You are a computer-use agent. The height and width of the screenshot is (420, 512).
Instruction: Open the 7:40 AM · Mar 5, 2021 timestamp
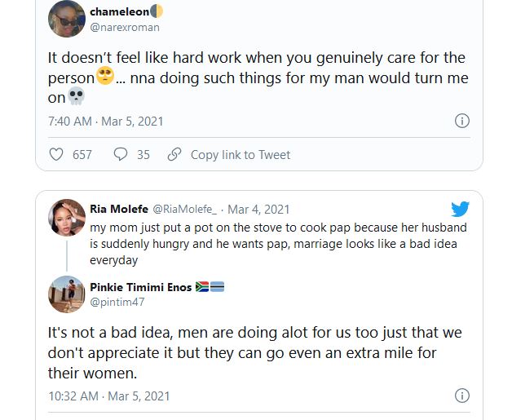105,121
